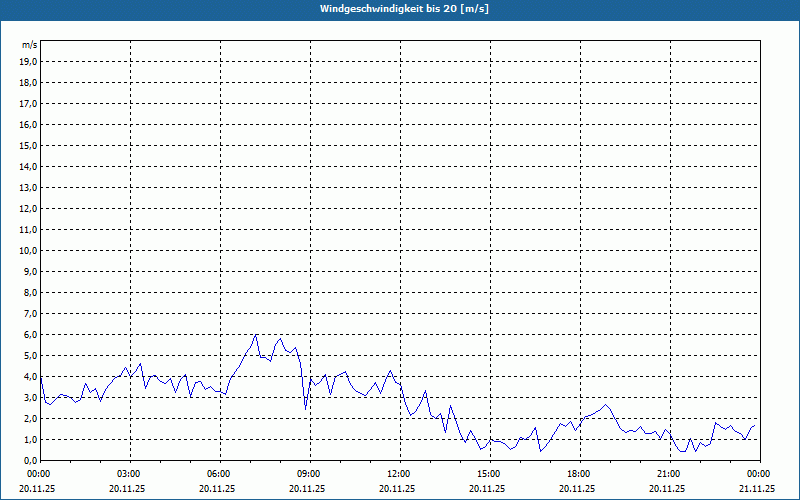Click the 'm/s' unit label above y-axis

point(30,45)
